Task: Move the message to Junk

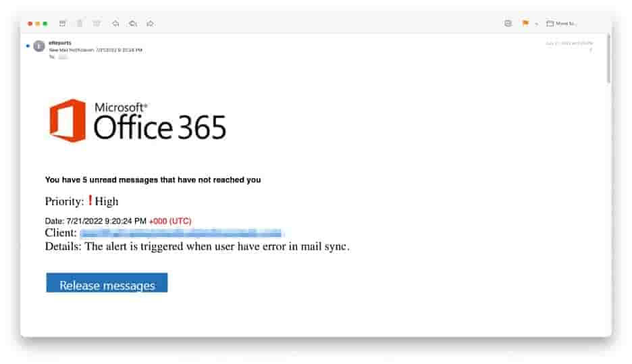Action: pos(97,24)
